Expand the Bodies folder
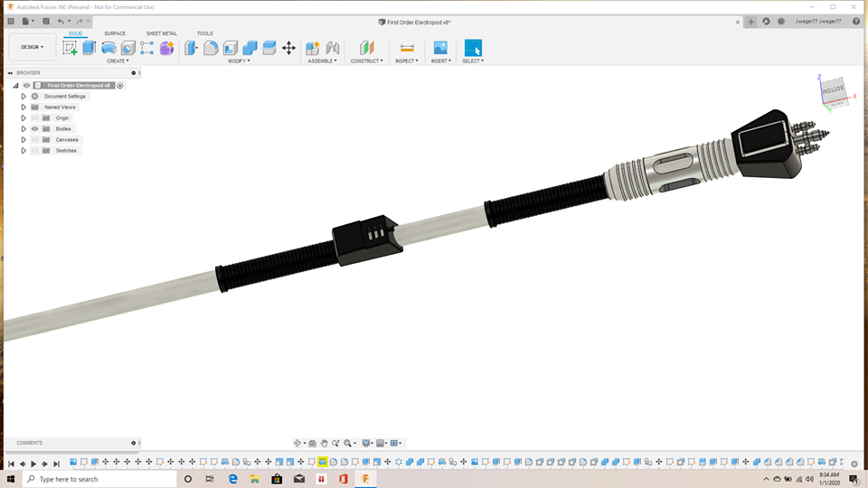 point(24,129)
